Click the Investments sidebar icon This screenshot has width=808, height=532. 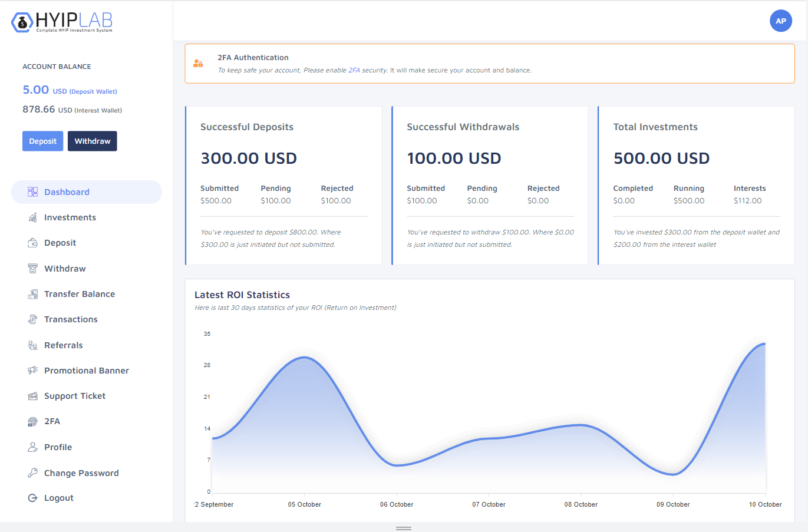tap(32, 217)
